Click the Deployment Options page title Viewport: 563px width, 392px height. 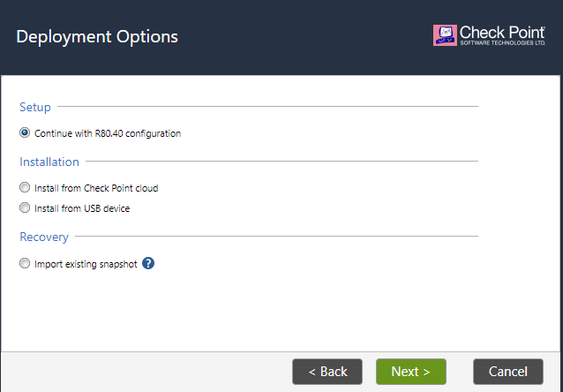click(x=97, y=37)
